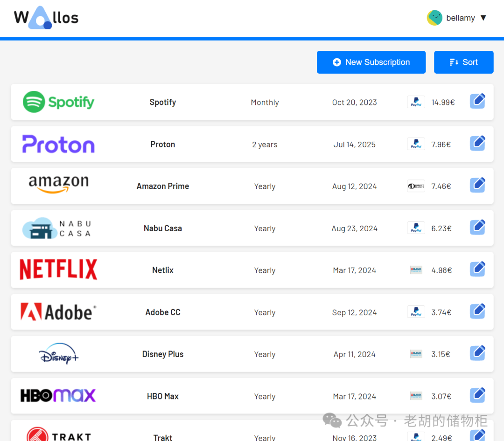Click the Aug 23, 2024 date
This screenshot has height=441, width=504.
(355, 228)
